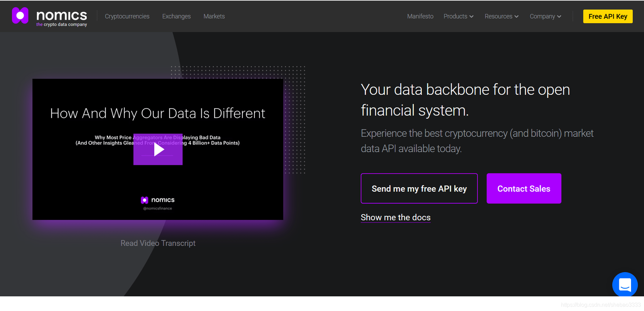Navigate to the Markets page

214,17
